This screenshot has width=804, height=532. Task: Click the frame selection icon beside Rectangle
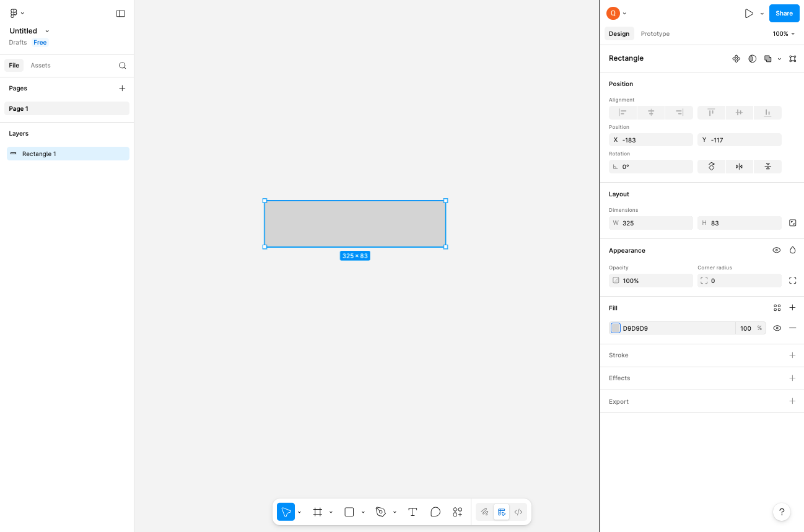click(793, 59)
